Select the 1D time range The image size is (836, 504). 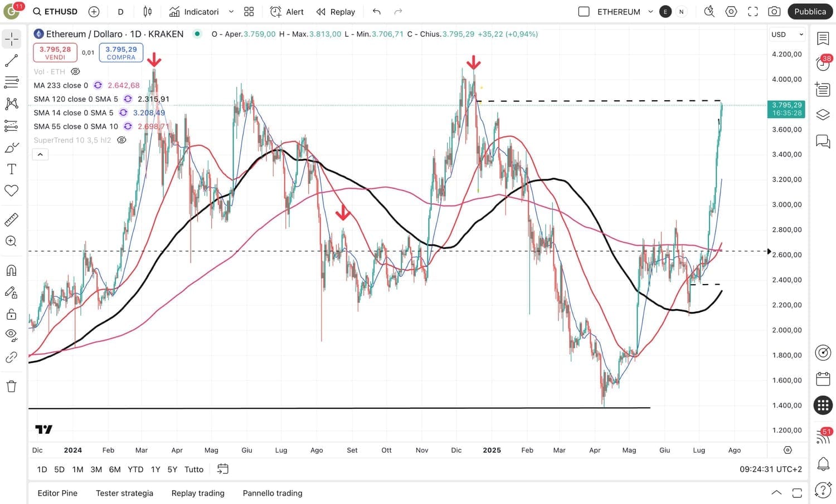(x=42, y=469)
